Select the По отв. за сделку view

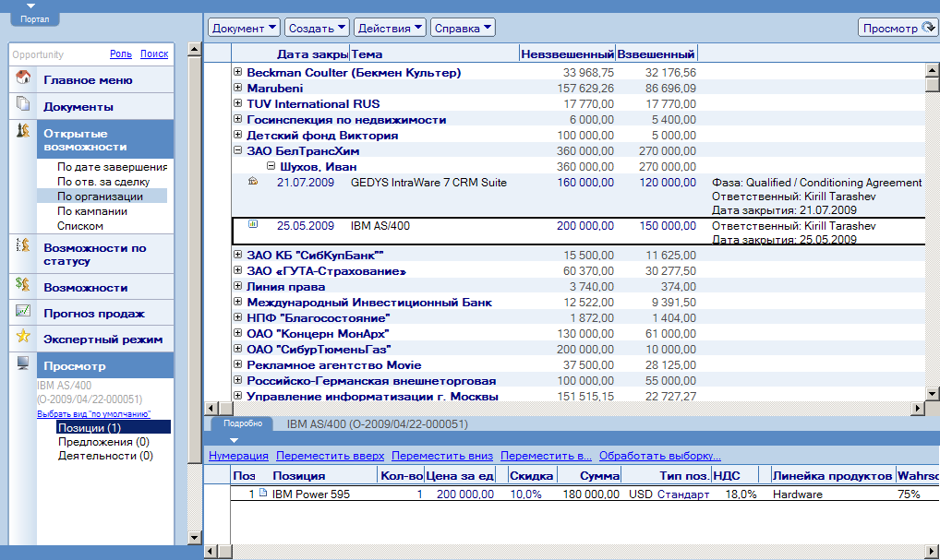coord(103,182)
